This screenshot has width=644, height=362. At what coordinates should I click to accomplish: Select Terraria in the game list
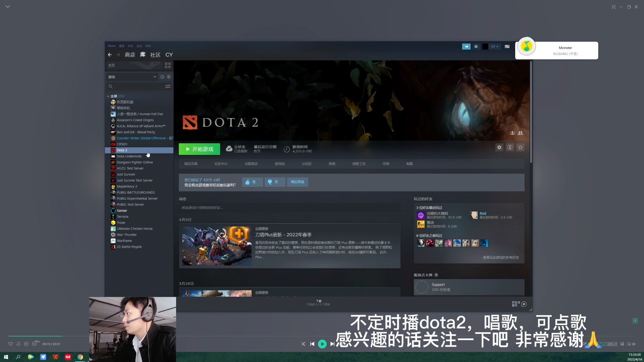click(x=122, y=217)
